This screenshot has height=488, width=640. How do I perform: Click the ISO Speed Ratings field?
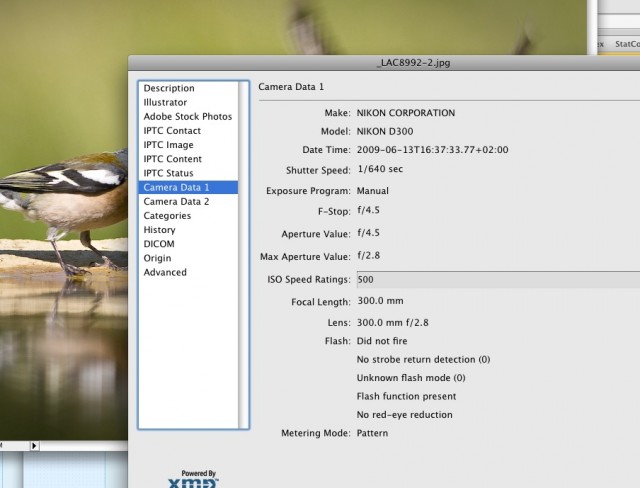click(x=497, y=280)
